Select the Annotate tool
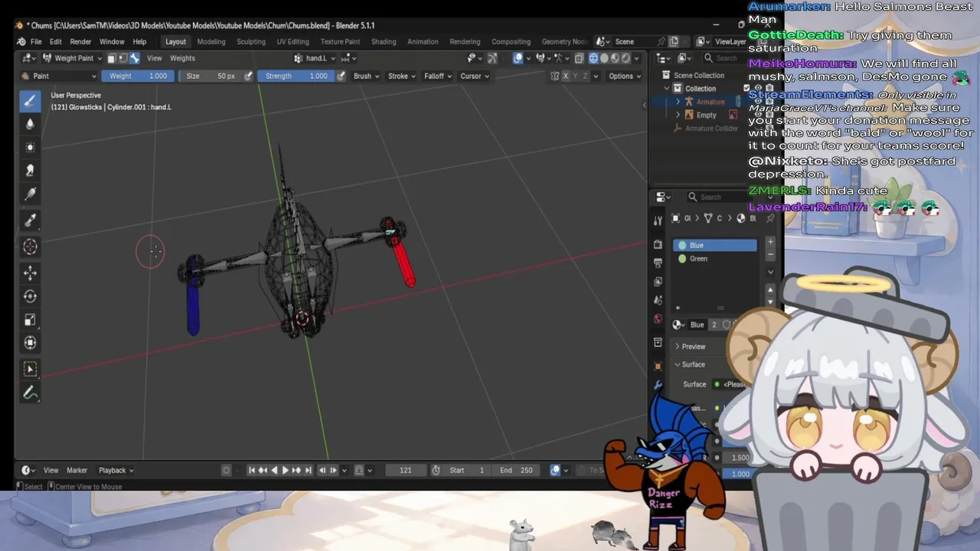 31,393
